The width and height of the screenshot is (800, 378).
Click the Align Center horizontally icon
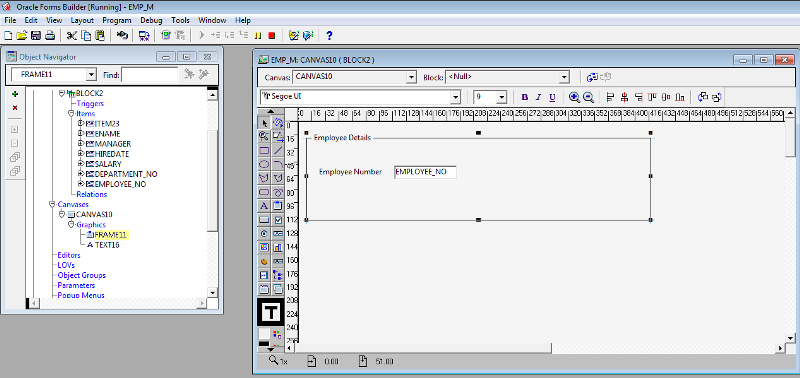[x=624, y=97]
